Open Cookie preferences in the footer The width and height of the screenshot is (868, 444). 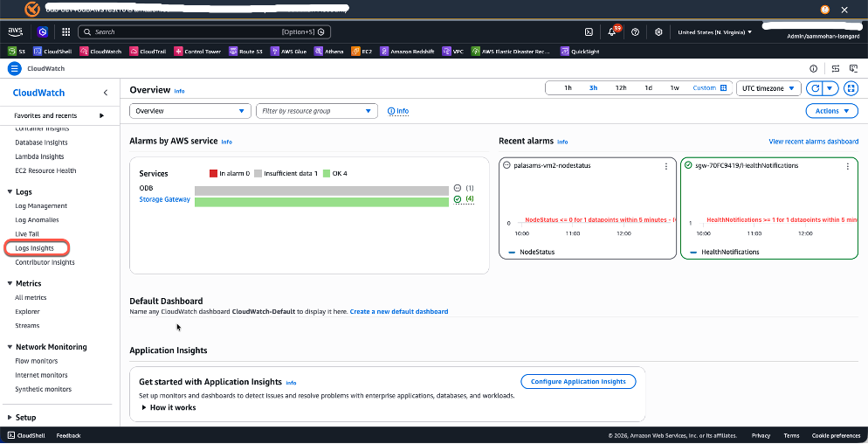click(836, 435)
